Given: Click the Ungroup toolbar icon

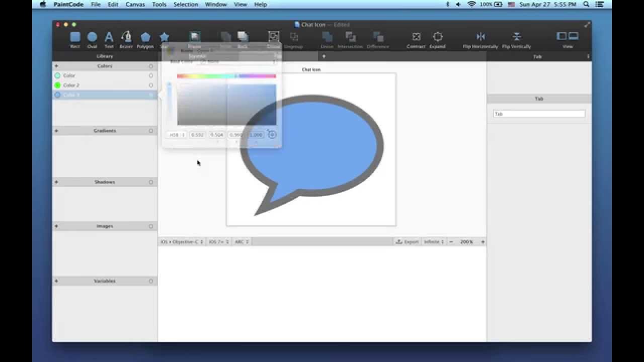Looking at the screenshot, I should 294,37.
